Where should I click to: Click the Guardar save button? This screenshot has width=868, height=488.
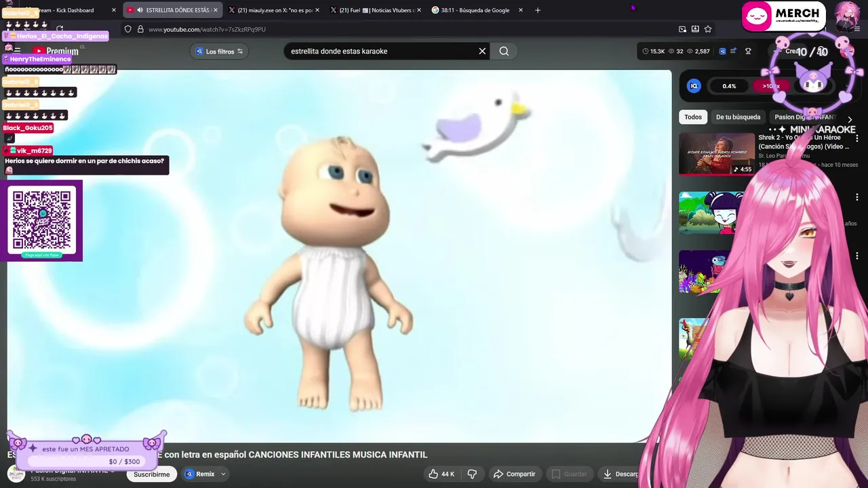tap(568, 474)
